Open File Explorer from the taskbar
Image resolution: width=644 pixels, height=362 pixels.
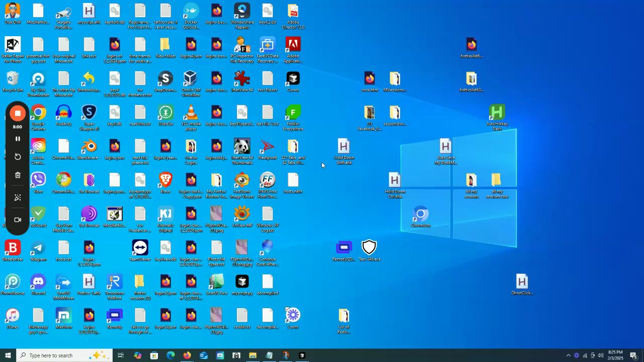(x=253, y=355)
